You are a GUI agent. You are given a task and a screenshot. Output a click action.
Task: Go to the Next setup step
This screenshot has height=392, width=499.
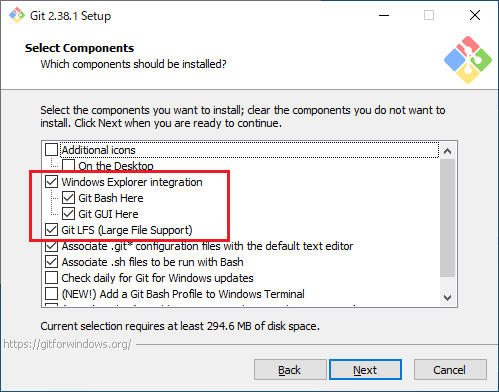coord(365,370)
